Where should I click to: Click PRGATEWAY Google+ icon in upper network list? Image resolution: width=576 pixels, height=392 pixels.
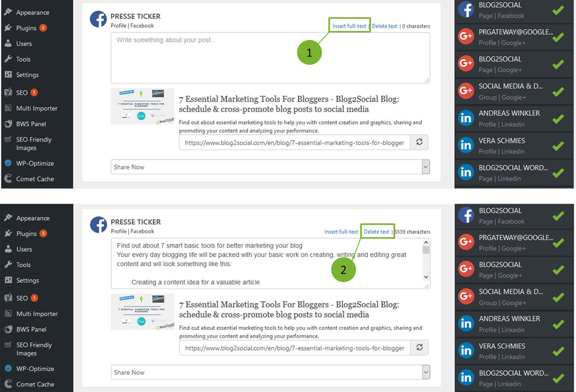coord(466,37)
